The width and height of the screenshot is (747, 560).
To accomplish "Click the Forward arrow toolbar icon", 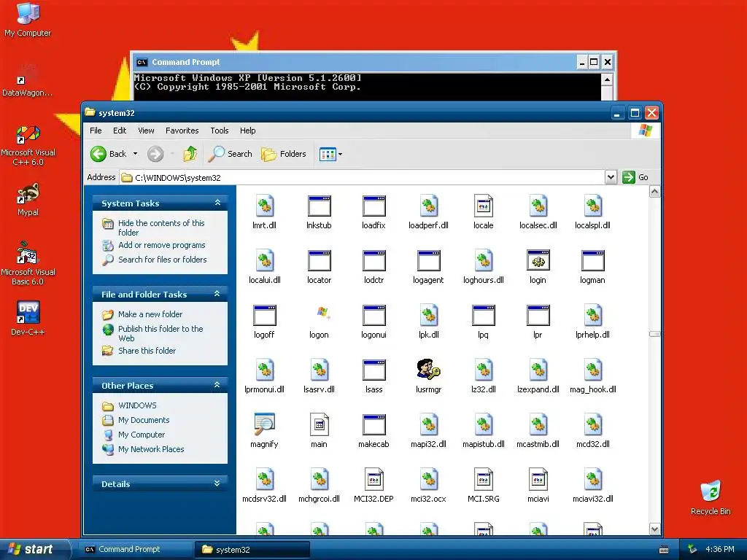I will coord(155,154).
